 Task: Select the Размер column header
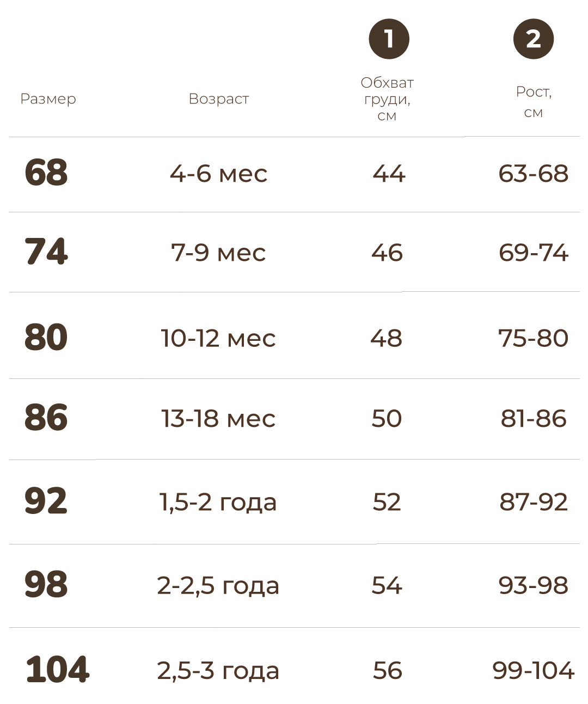coord(48,99)
